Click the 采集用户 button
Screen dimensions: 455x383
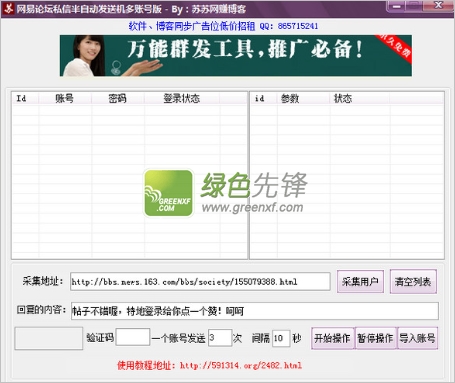point(360,282)
